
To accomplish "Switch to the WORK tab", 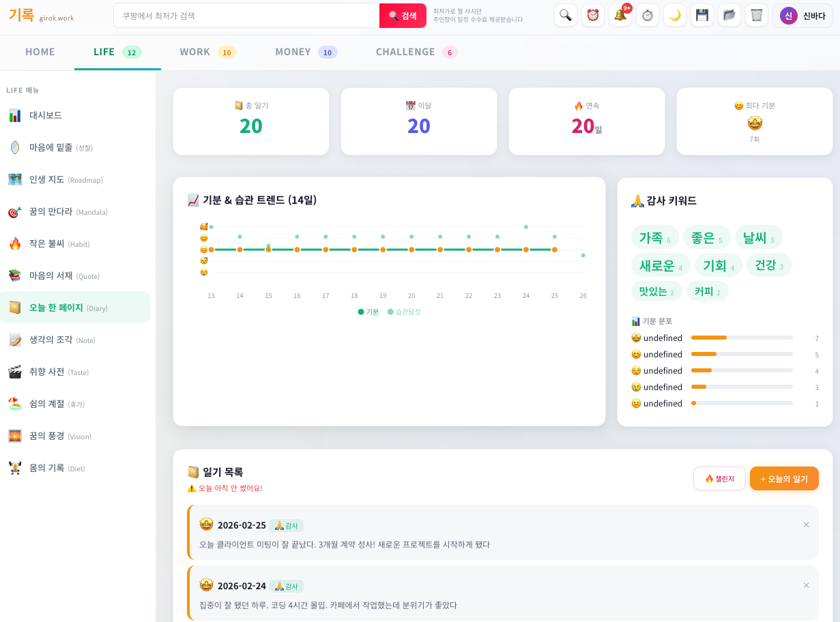I will pos(195,51).
